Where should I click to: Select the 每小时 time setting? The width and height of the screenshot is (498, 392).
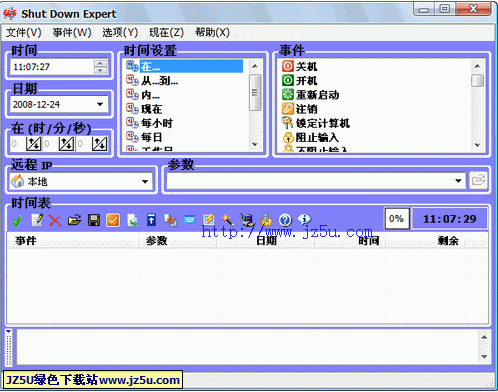click(149, 123)
